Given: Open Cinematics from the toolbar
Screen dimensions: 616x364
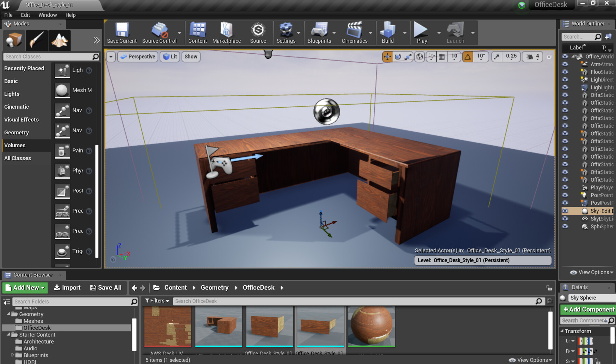Looking at the screenshot, I should (354, 32).
